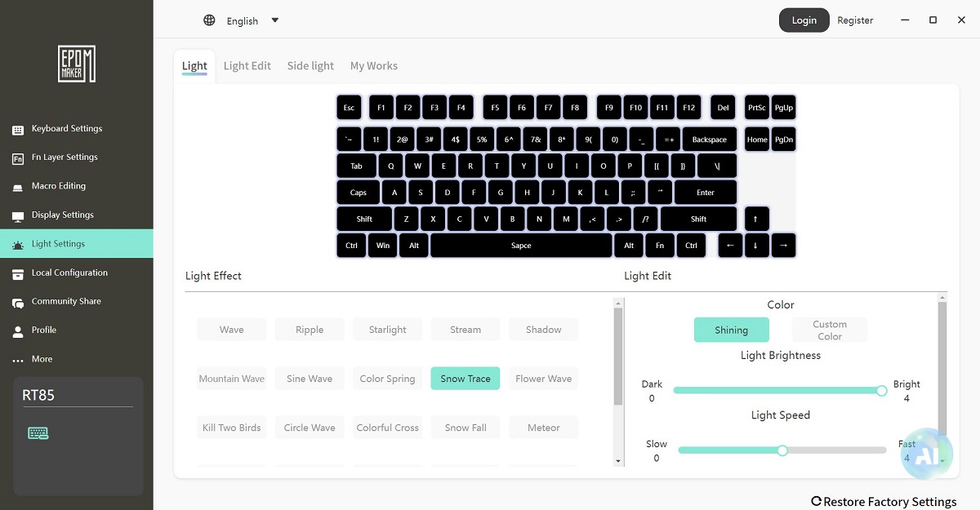Switch to Custom Color mode
The height and width of the screenshot is (510, 980).
[829, 330]
